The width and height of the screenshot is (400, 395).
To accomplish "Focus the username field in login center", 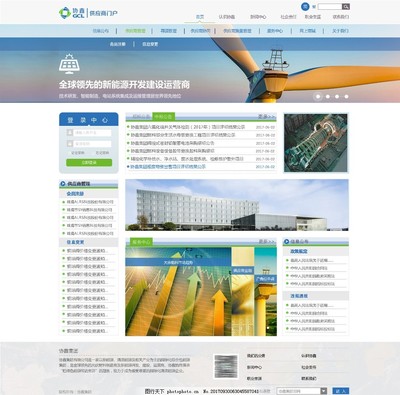I will tap(92, 133).
